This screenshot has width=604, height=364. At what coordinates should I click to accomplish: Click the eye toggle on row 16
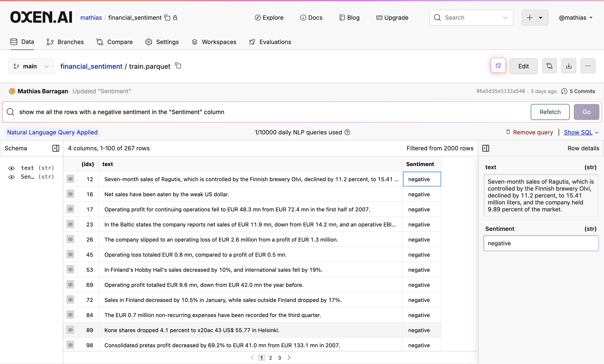[x=70, y=194]
